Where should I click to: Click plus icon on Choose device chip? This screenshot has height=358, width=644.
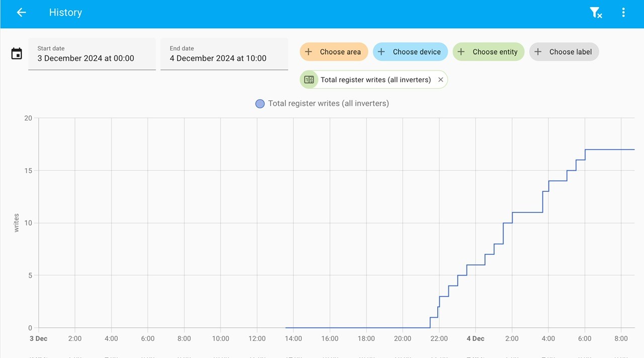[x=381, y=52]
